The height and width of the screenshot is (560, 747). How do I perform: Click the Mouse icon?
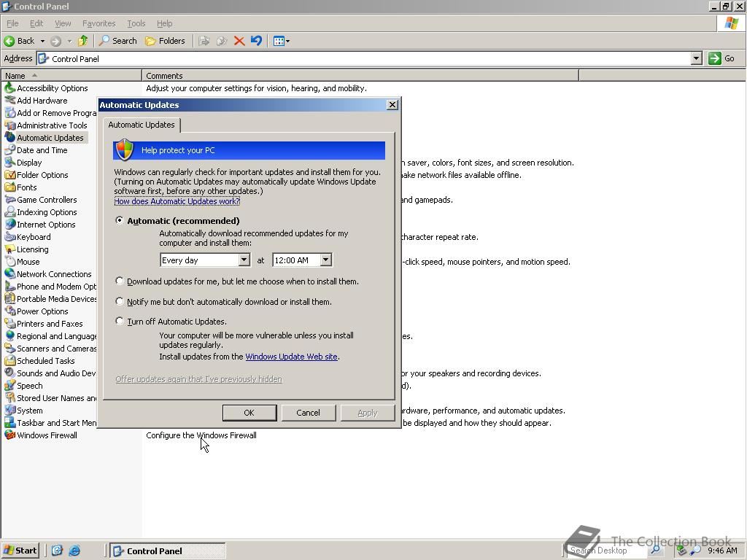(x=9, y=262)
